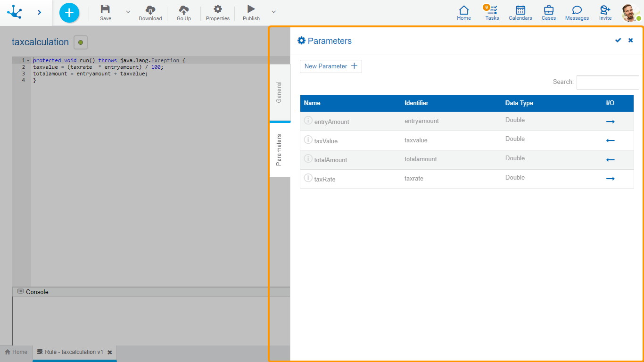This screenshot has height=362, width=644.
Task: Confirm parameters with the checkmark button
Action: point(618,41)
